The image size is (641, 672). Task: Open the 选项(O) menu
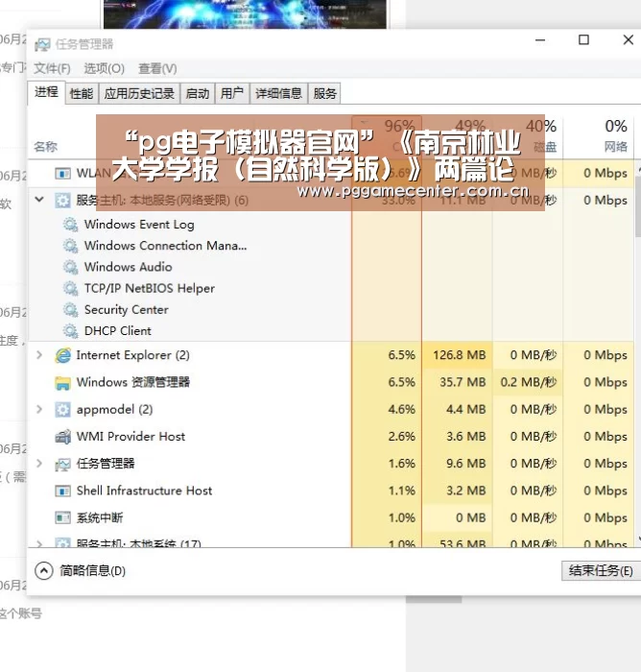105,68
